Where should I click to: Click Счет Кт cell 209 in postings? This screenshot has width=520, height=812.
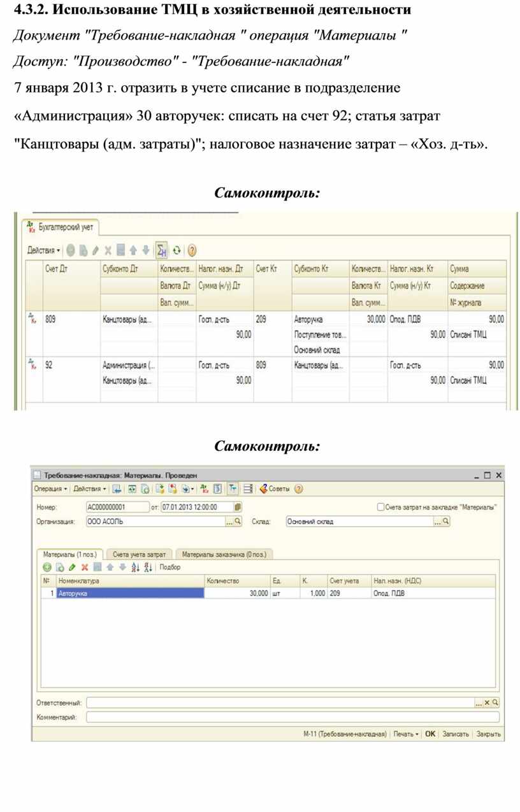pyautogui.click(x=272, y=320)
